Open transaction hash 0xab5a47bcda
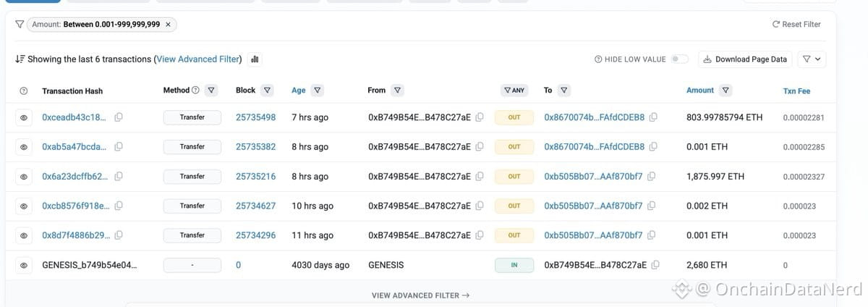Image resolution: width=868 pixels, height=307 pixels. point(74,147)
